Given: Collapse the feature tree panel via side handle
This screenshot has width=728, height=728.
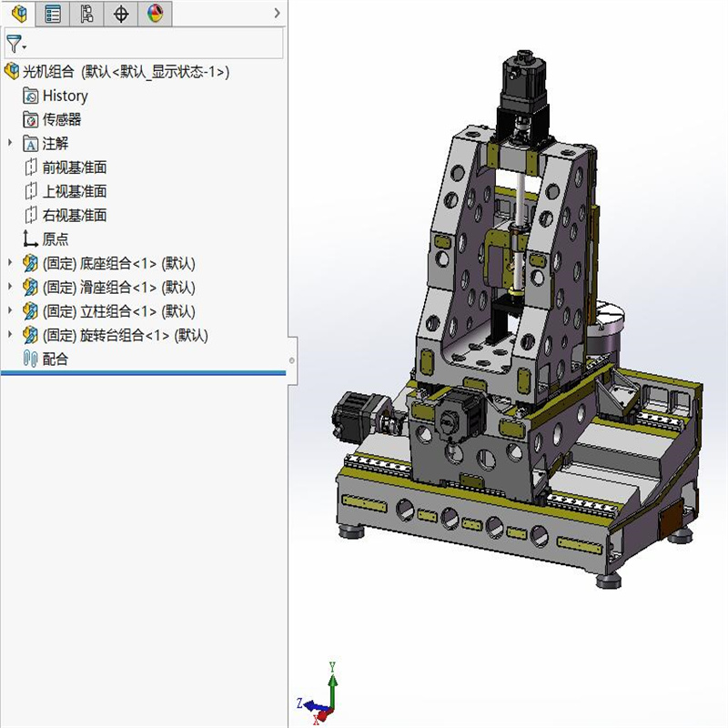Looking at the screenshot, I should (x=292, y=360).
